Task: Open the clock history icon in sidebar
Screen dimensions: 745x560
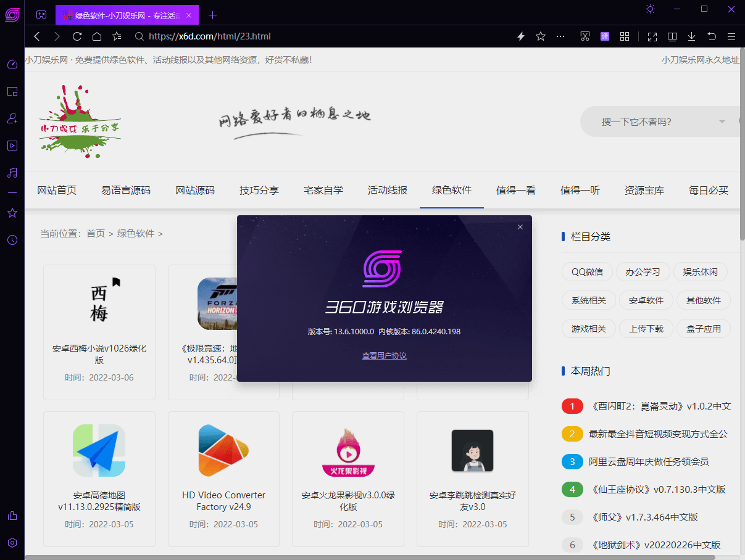Action: point(12,240)
